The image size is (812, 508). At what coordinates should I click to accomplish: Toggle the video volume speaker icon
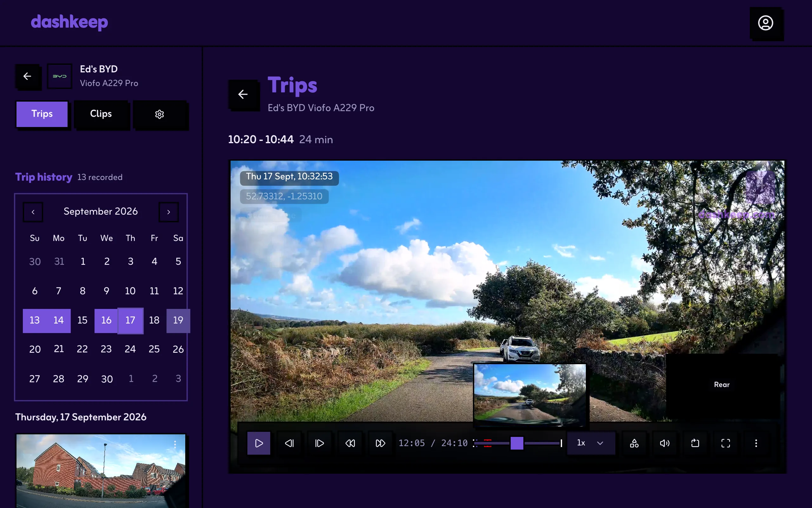(x=665, y=443)
